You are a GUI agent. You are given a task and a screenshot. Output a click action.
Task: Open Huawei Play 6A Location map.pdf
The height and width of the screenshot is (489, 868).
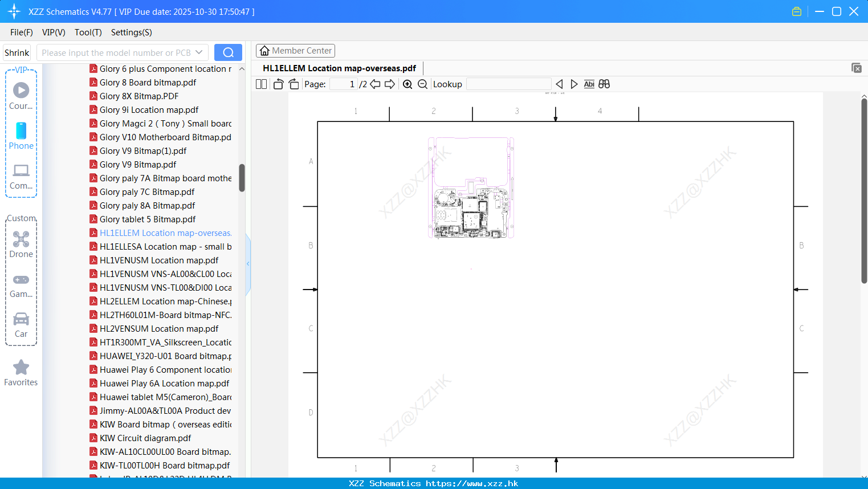(x=159, y=384)
